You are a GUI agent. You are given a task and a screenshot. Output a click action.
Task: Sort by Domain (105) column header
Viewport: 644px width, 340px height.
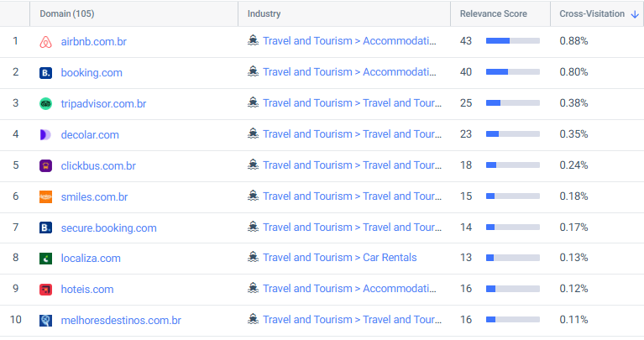[x=67, y=14]
